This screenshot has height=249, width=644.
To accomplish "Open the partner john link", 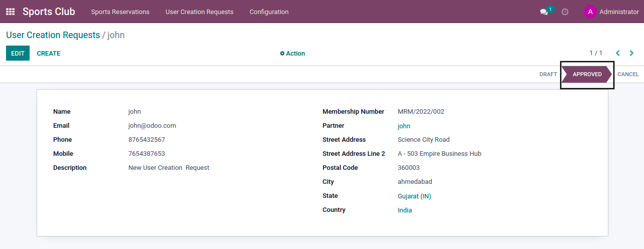I will 404,126.
